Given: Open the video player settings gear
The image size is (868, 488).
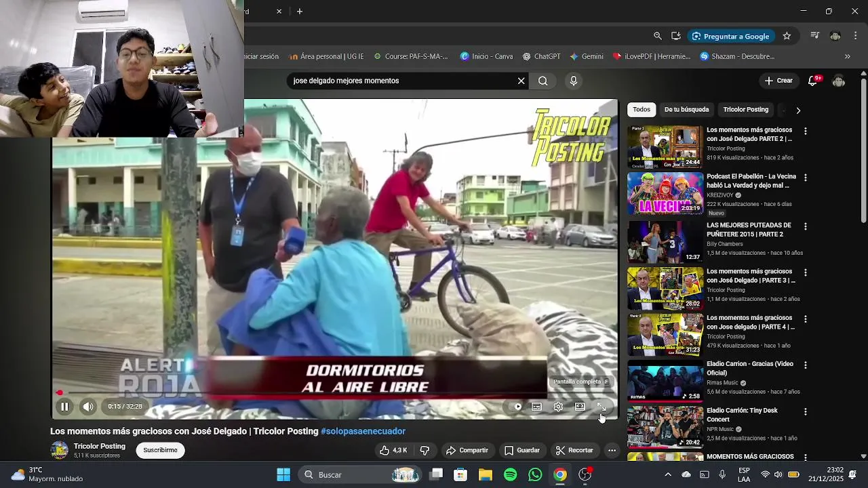Looking at the screenshot, I should (558, 407).
